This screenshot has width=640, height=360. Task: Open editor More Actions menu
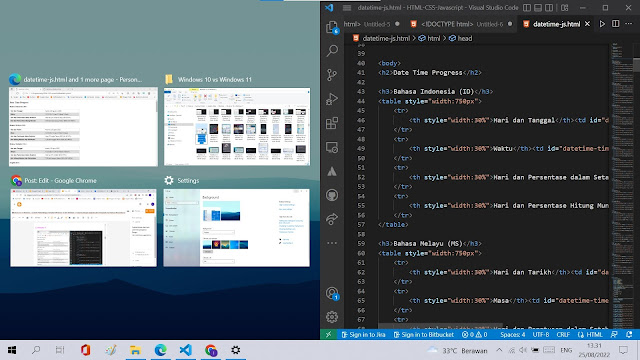click(629, 24)
